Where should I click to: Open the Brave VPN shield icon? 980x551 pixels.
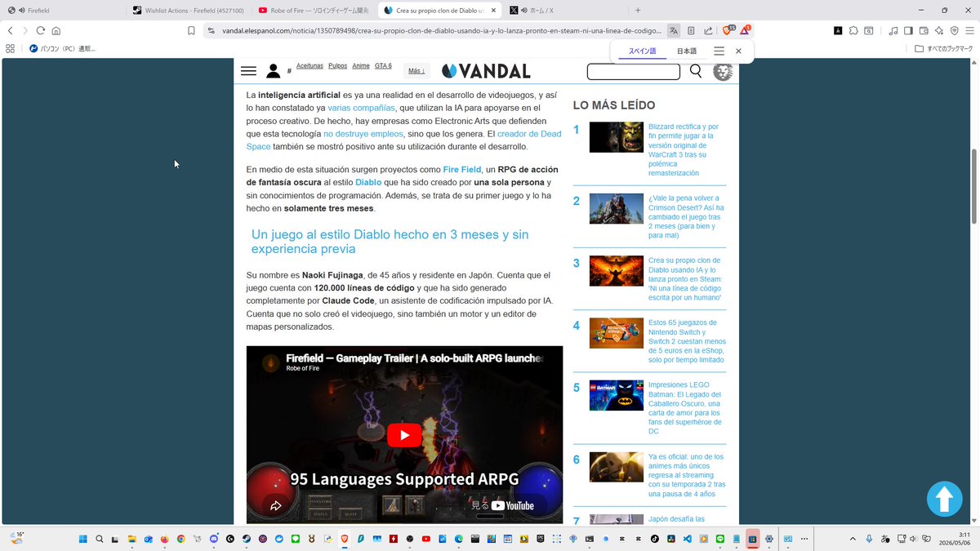(x=953, y=30)
